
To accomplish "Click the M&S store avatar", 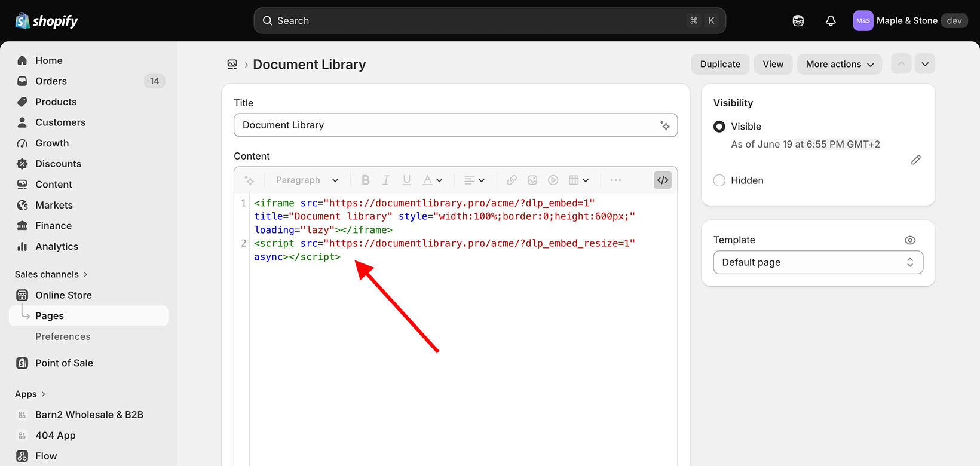I will (863, 21).
